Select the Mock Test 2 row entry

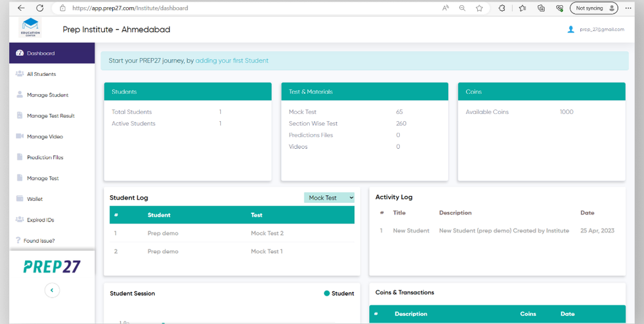tap(267, 233)
